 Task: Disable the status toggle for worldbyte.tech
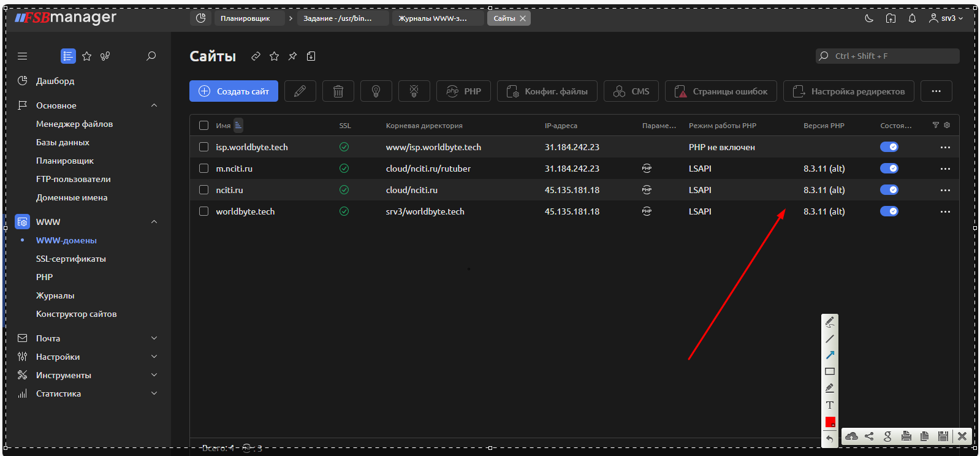coord(889,211)
